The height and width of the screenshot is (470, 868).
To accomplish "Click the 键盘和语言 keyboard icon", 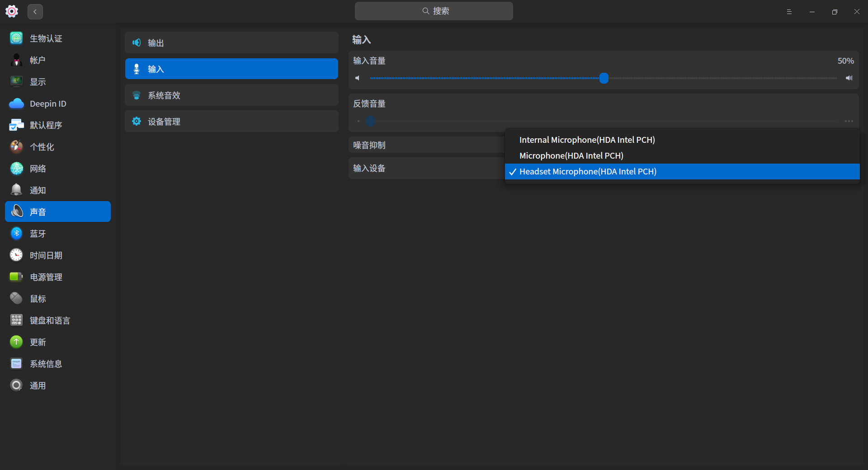I will [x=16, y=320].
